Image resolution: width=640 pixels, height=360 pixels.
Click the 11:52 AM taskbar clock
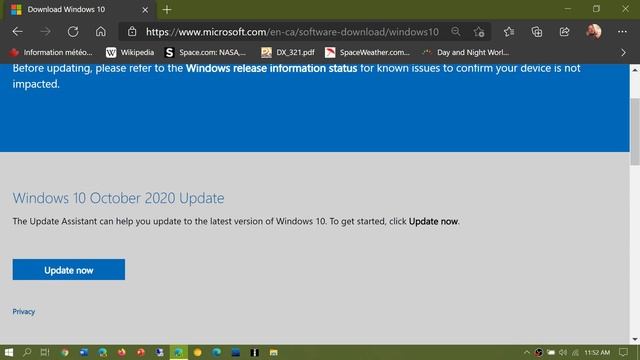(x=597, y=352)
